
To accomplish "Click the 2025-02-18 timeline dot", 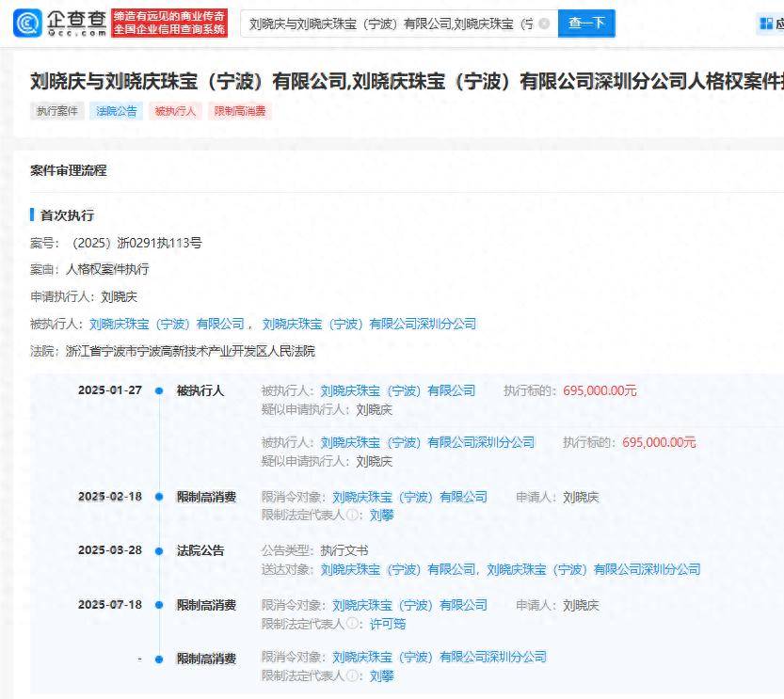I will point(159,497).
